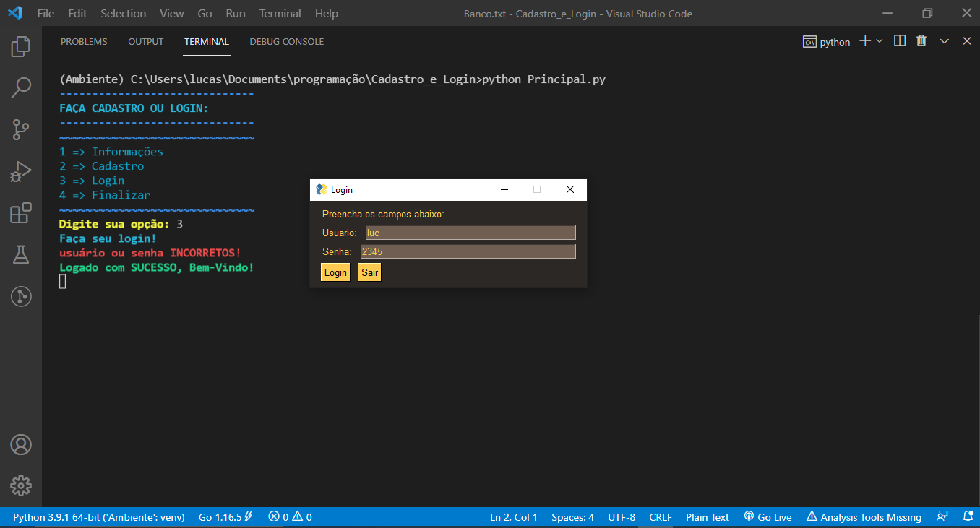Open the Plain Text language mode selector

707,516
